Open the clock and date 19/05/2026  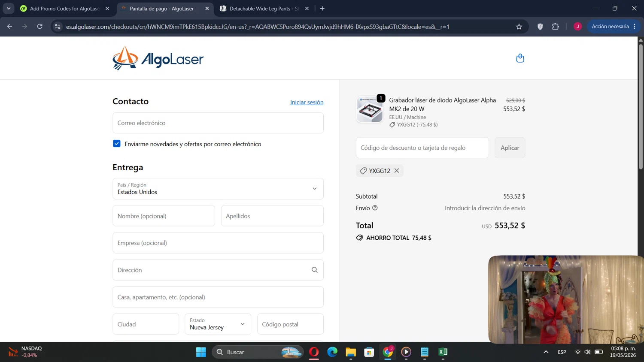[623, 352]
